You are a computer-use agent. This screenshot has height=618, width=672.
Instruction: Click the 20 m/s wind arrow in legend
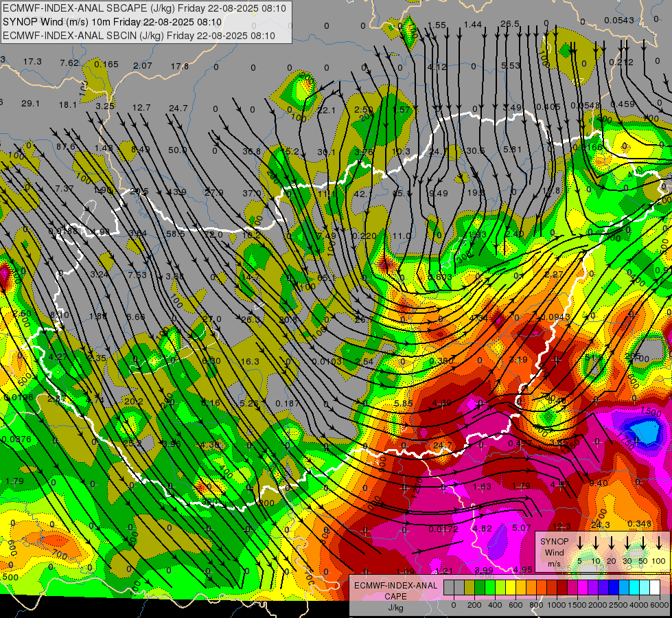tap(611, 542)
